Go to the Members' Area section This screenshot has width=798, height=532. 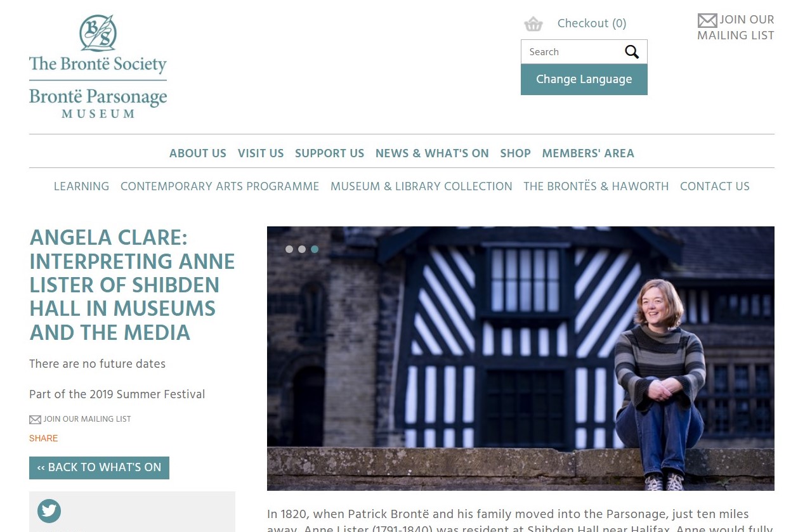tap(588, 153)
